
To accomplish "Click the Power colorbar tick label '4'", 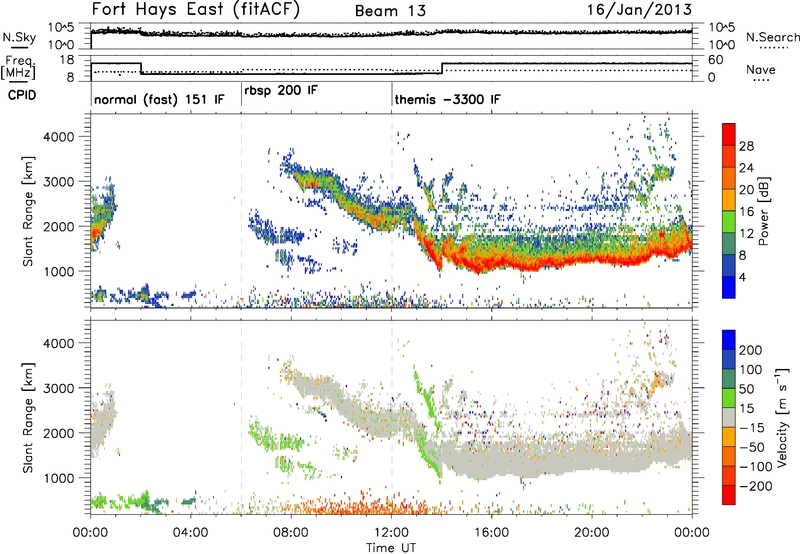I will point(743,277).
